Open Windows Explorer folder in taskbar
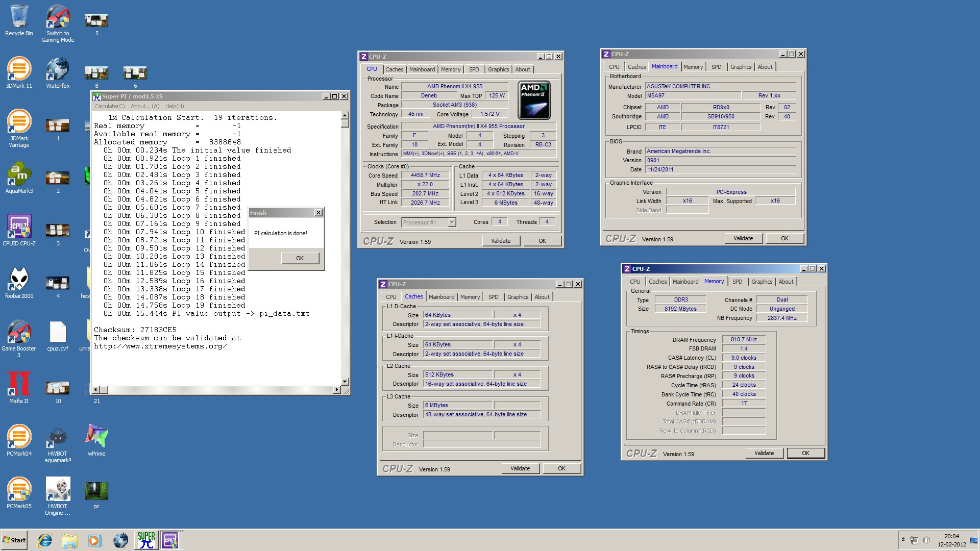This screenshot has width=980, height=551. click(70, 540)
